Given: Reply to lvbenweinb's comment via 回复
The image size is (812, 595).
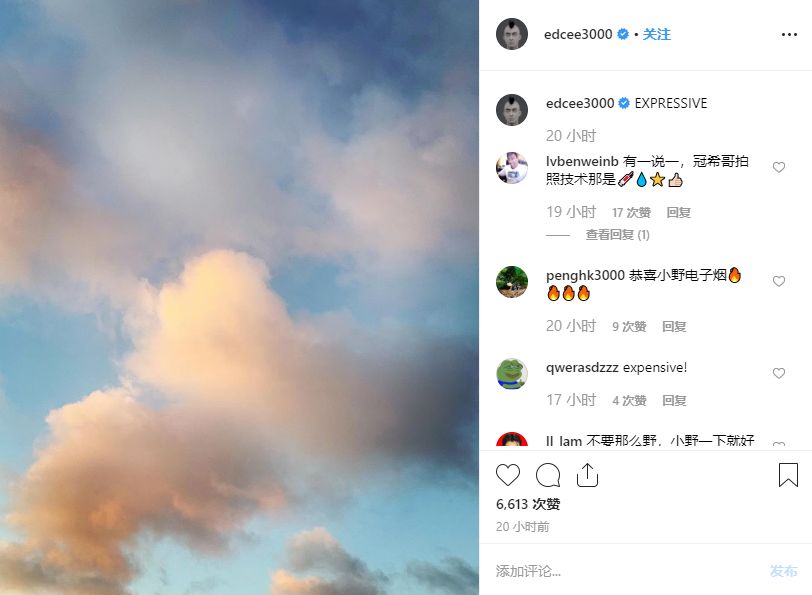Looking at the screenshot, I should point(678,212).
